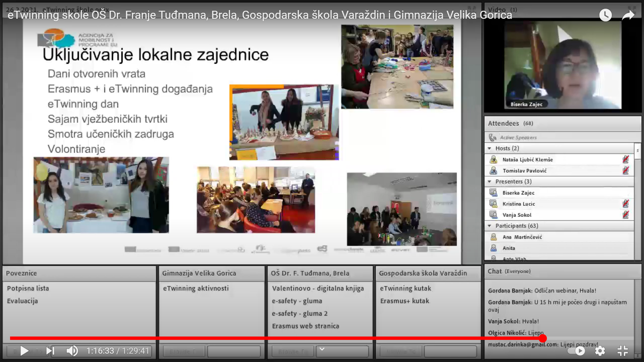Click muted microphone icon for Nataša Ljubić Klemše

point(626,160)
